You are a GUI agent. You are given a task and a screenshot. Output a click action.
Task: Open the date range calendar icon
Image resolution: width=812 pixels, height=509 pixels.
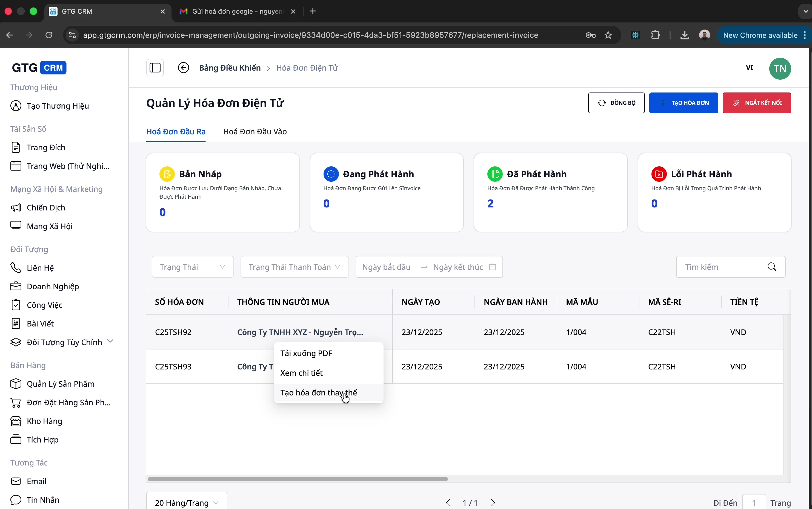pyautogui.click(x=493, y=267)
